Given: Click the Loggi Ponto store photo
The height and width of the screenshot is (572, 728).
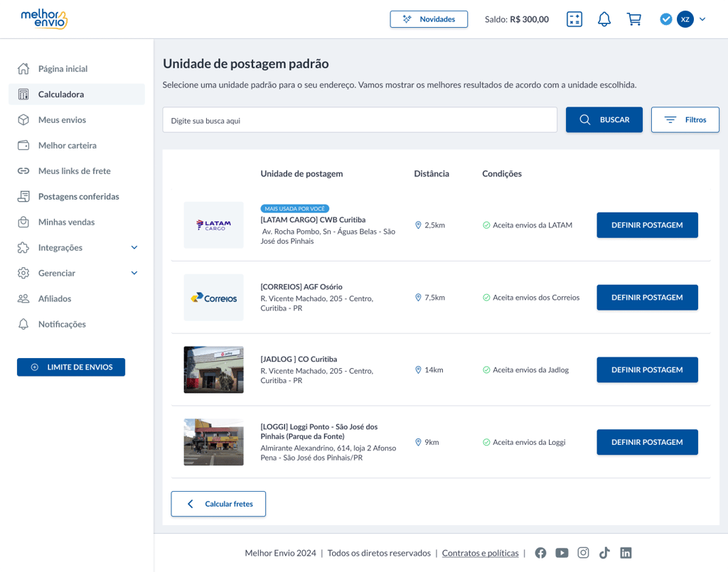Looking at the screenshot, I should pos(213,442).
